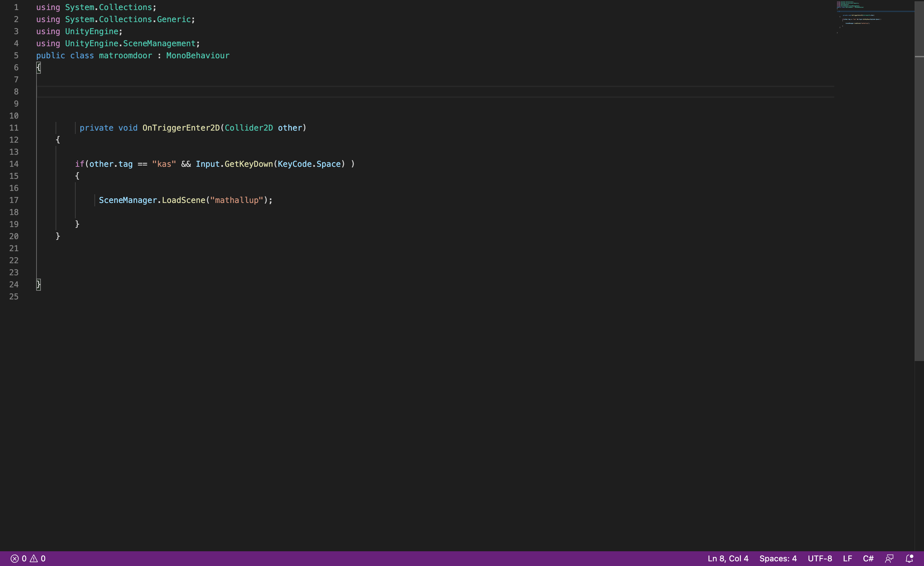Screen dimensions: 924x566
Task: Click line number 25 in gutter
Action: (14, 297)
